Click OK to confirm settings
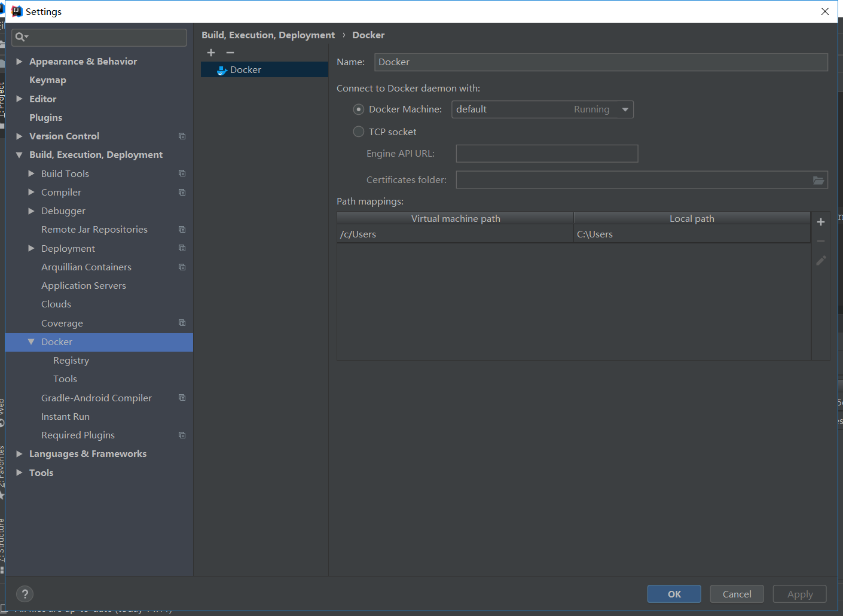Image resolution: width=843 pixels, height=616 pixels. [674, 594]
